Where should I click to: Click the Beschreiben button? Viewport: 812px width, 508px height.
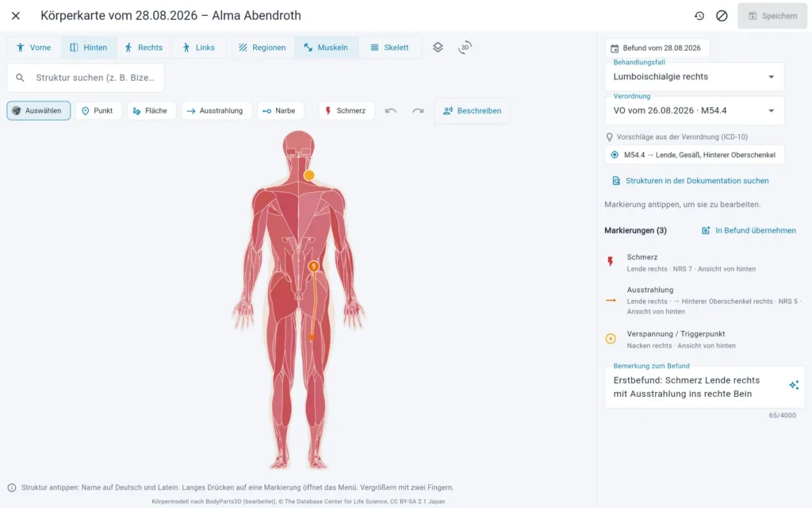click(472, 110)
